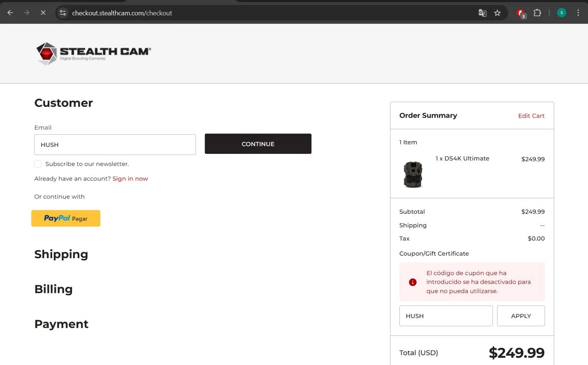Check Subscribe to our newsletter box

coord(38,164)
